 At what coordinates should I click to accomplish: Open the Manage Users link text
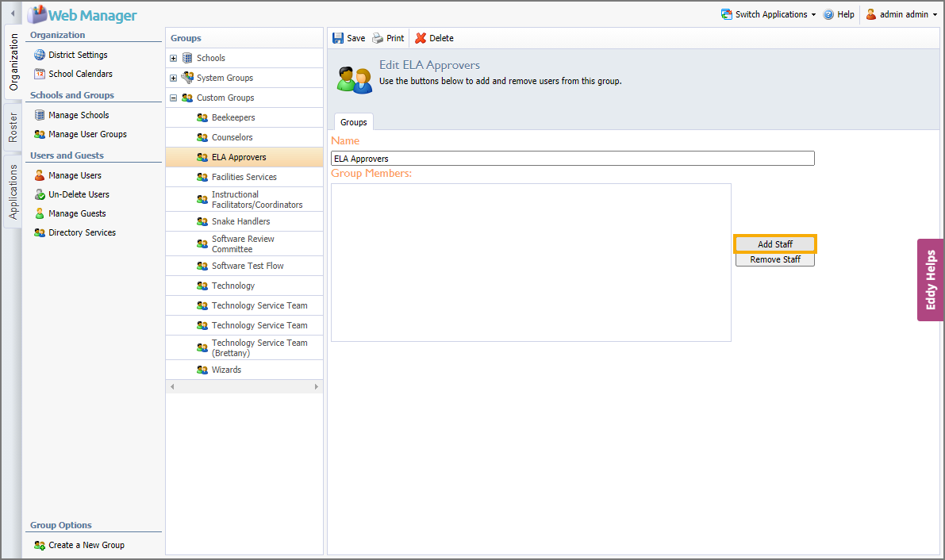75,175
